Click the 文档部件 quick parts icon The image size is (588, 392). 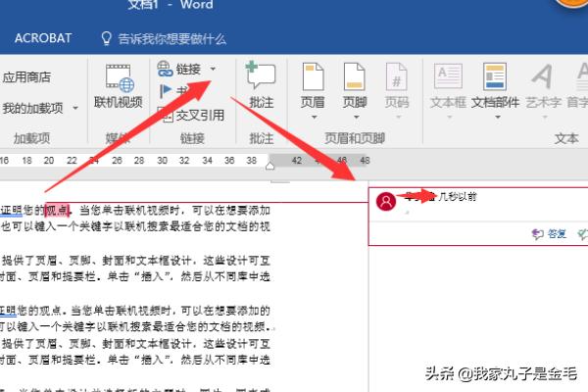point(495,76)
